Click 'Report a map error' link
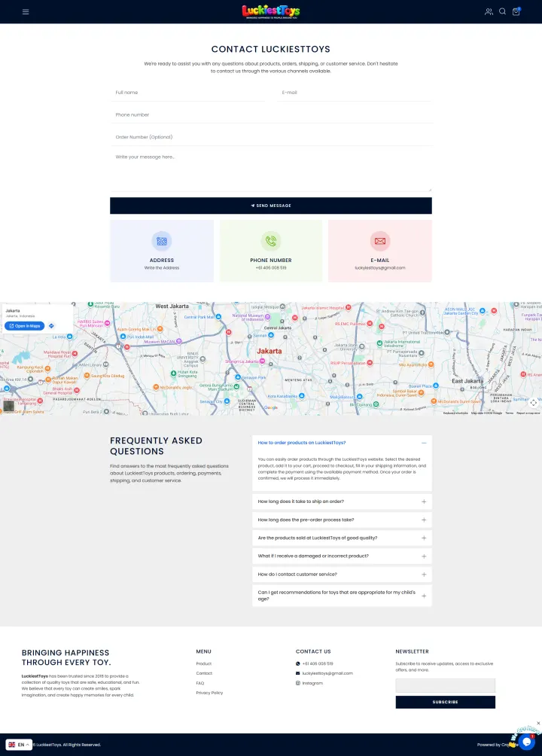 pyautogui.click(x=528, y=413)
